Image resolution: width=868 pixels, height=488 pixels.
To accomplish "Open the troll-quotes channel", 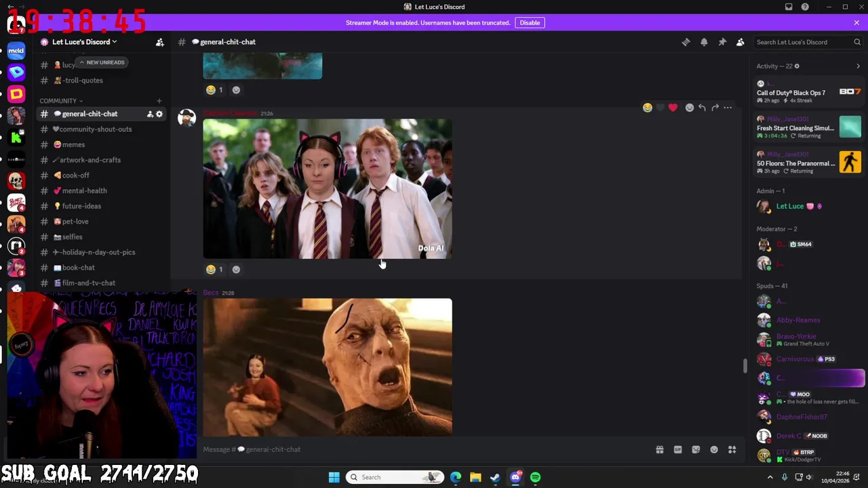I will click(x=102, y=80).
